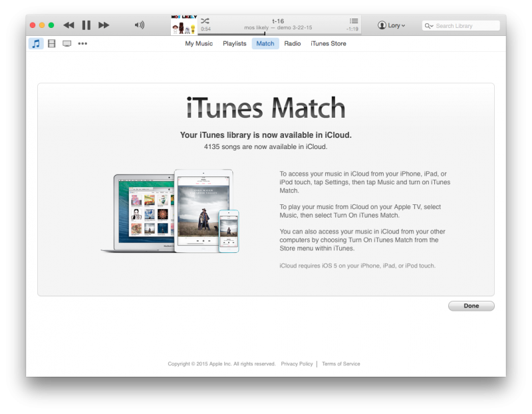Screen dimensions: 532x414
Task: Open the Terms of Service link
Action: pyautogui.click(x=341, y=363)
